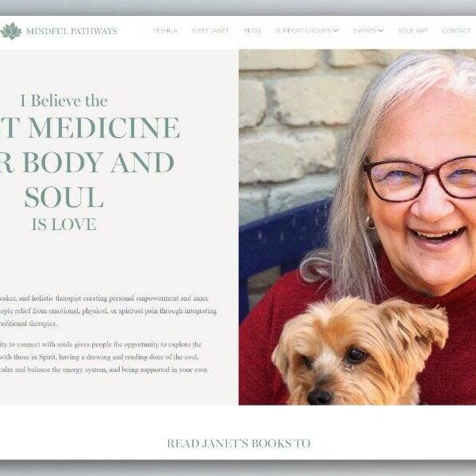
Task: Expand the Support Groups chevron arrow
Action: (x=336, y=31)
